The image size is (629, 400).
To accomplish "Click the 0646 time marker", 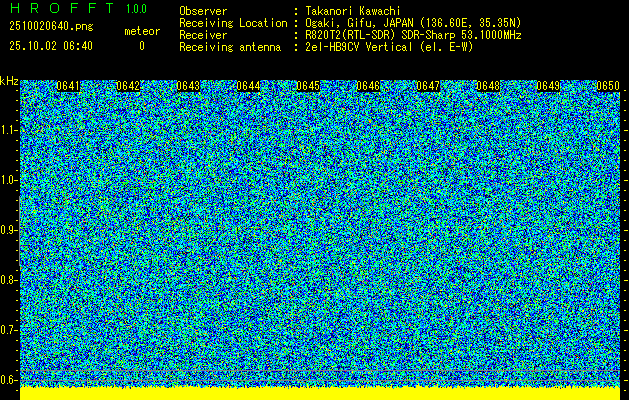I will 368,86.
